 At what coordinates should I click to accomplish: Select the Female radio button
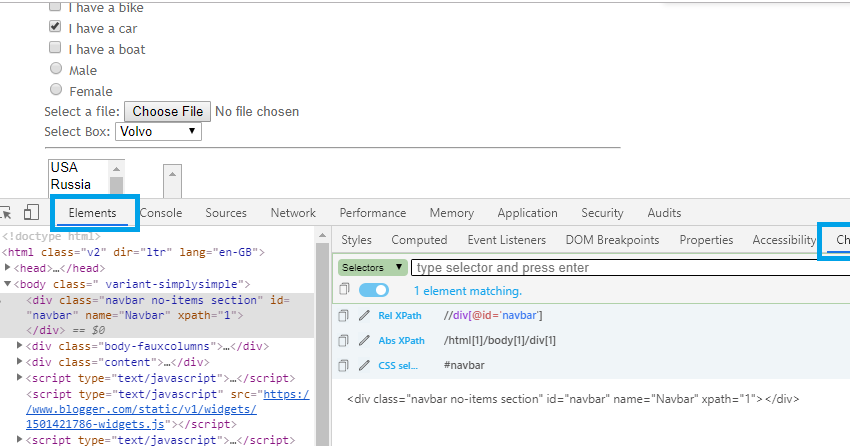coord(56,89)
